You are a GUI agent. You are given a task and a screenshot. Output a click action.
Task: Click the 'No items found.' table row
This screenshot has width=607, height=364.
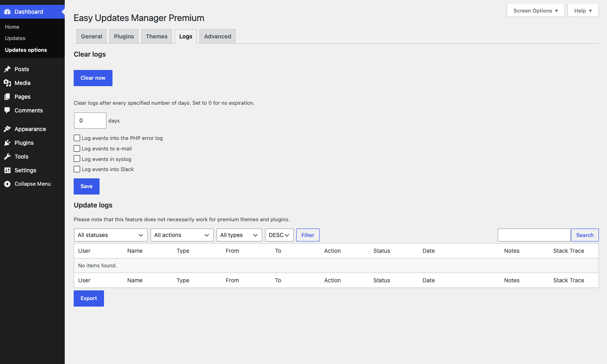click(336, 266)
